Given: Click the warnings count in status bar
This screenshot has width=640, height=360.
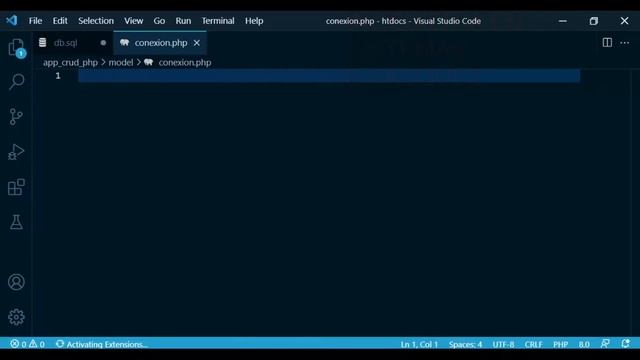Looking at the screenshot, I should (37, 344).
